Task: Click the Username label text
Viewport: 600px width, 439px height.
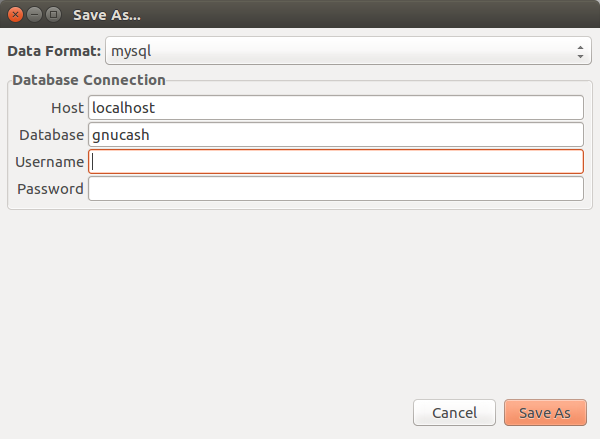Action: [x=49, y=162]
